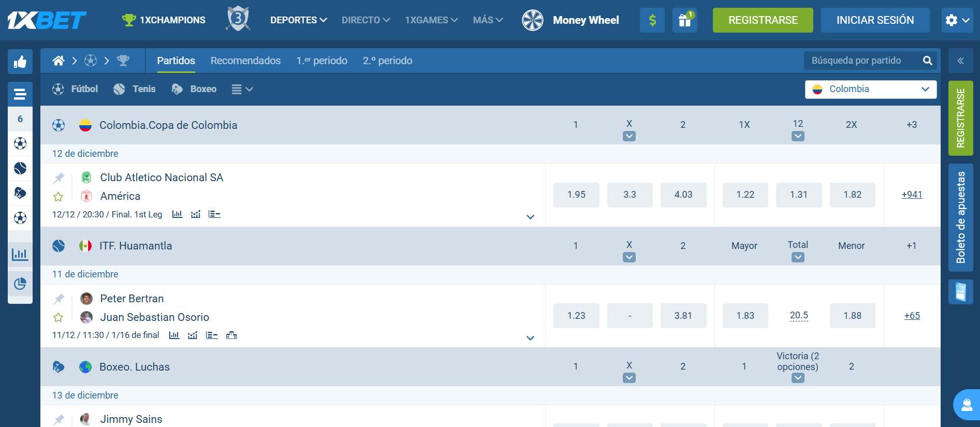Collapse the right panel with double chevron
The width and height of the screenshot is (980, 427).
(960, 61)
